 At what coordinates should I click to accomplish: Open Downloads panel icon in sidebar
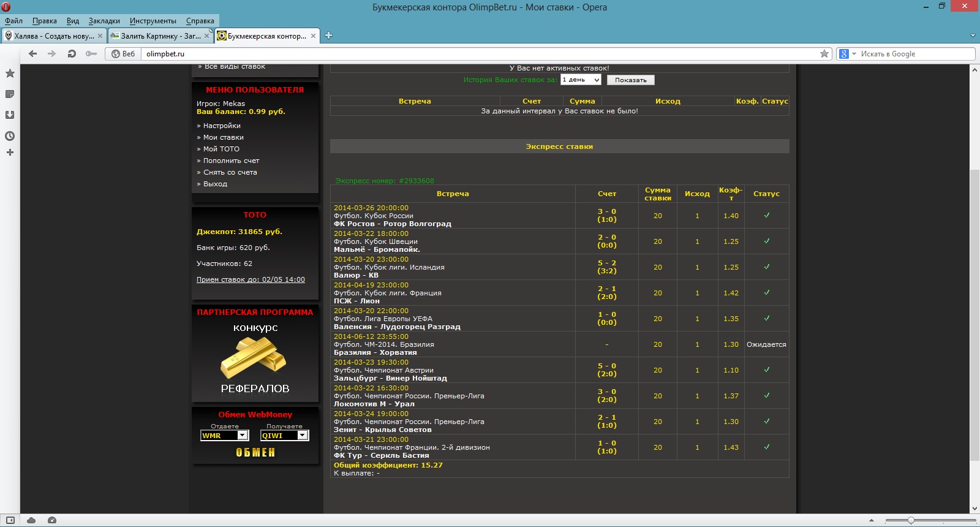tap(10, 115)
